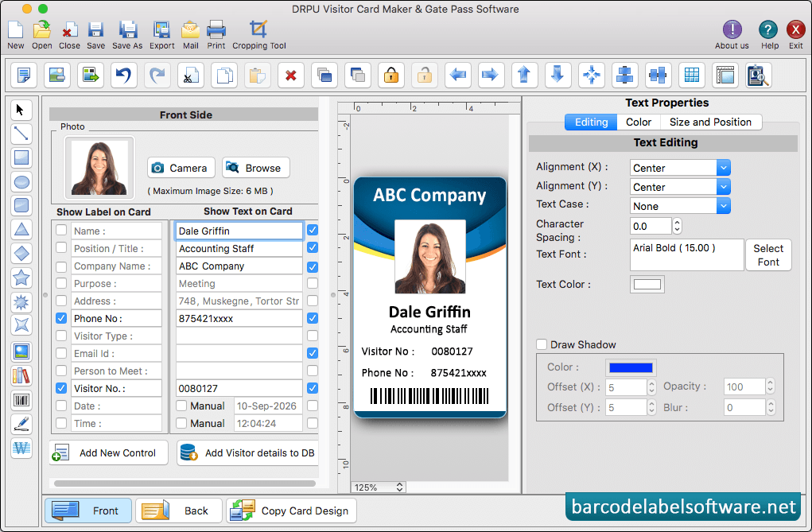Switch to the Back card side
Screen dimensions: 812x532
pos(179,511)
